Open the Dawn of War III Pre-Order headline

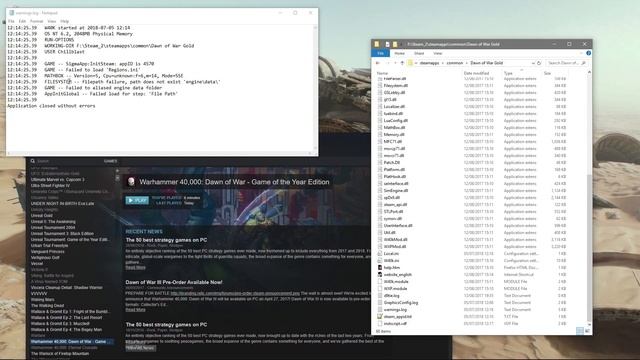(x=174, y=282)
